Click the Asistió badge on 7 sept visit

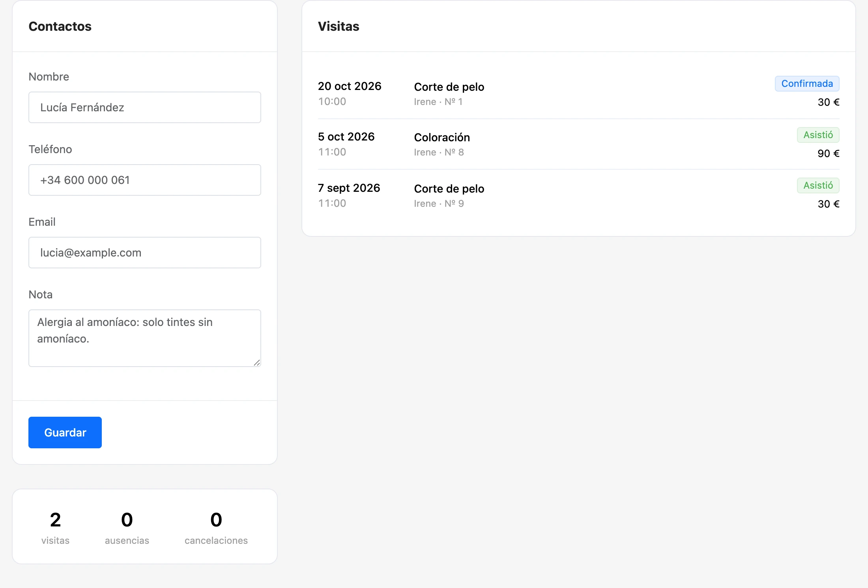[818, 185]
